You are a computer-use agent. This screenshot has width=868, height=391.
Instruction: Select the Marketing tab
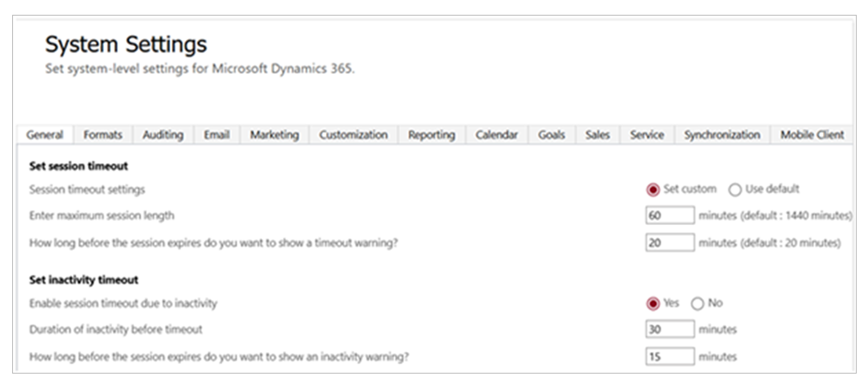pos(274,135)
